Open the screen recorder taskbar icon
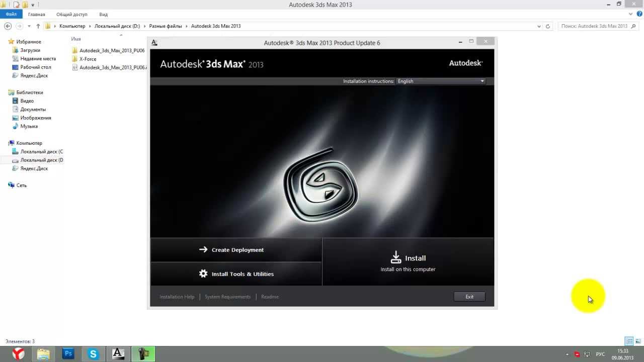Viewport: 644px width, 362px height. click(143, 354)
